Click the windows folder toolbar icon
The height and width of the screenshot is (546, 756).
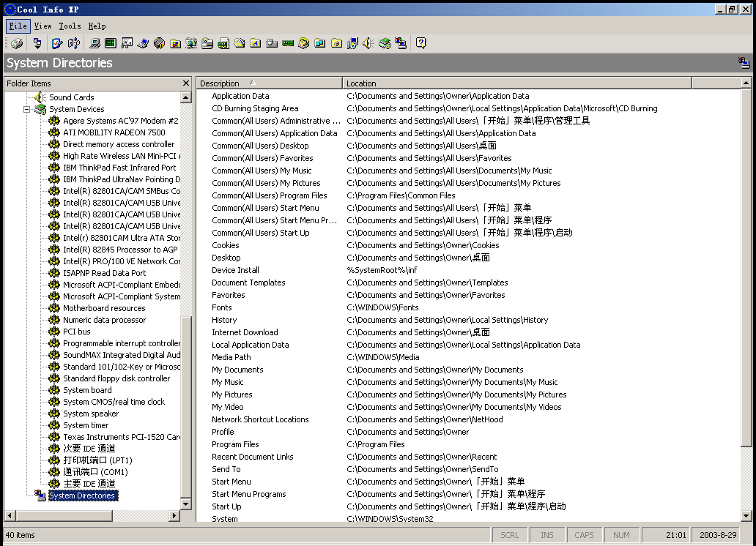click(319, 43)
